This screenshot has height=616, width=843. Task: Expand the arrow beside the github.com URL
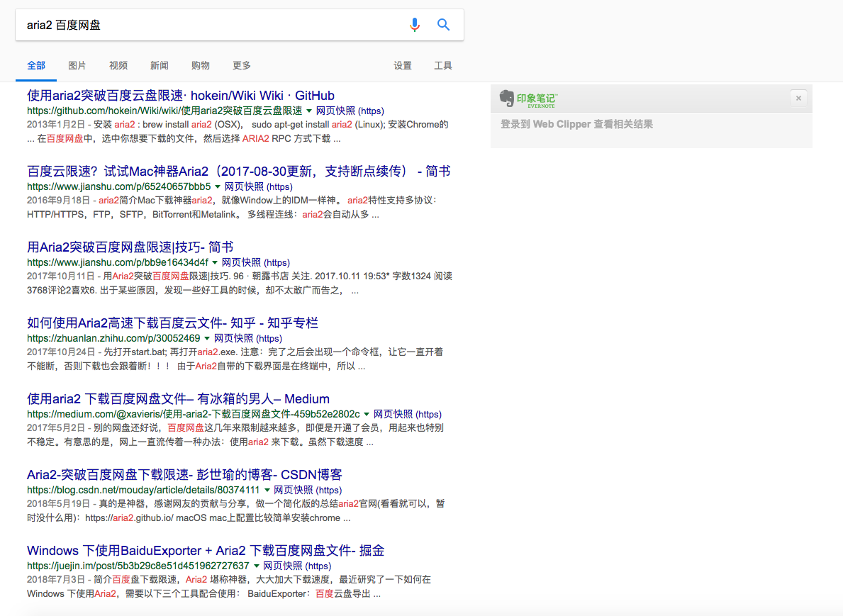[309, 111]
